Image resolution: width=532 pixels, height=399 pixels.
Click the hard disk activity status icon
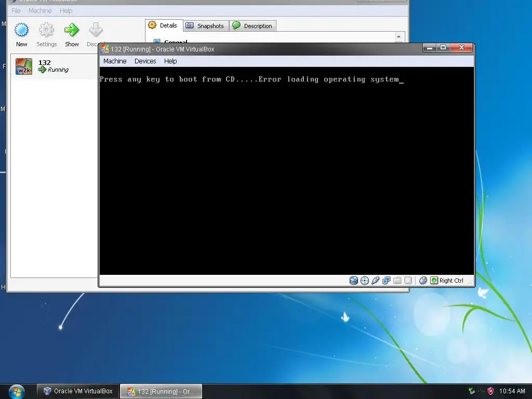coord(353,281)
